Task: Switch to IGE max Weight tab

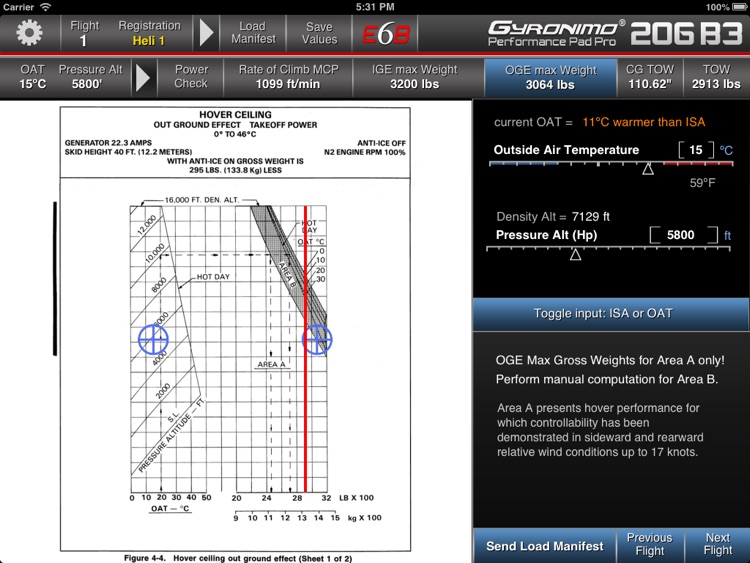Action: click(414, 77)
